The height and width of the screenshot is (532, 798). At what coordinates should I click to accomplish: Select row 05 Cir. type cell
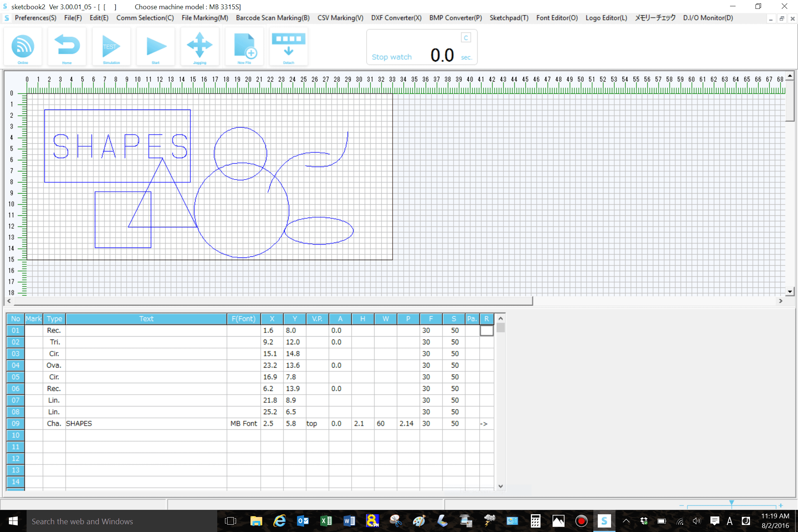[x=54, y=377]
